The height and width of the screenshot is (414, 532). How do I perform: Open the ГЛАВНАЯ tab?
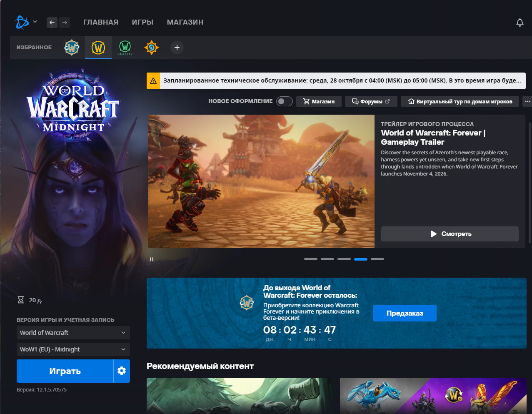point(101,23)
